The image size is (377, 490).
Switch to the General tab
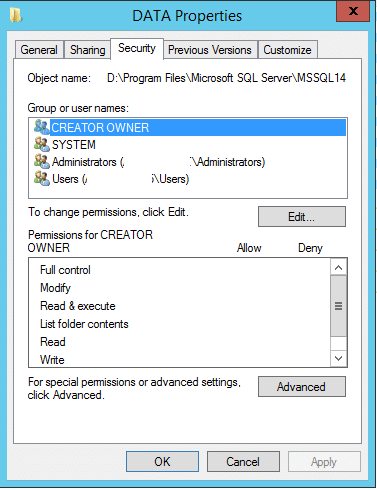coord(39,50)
